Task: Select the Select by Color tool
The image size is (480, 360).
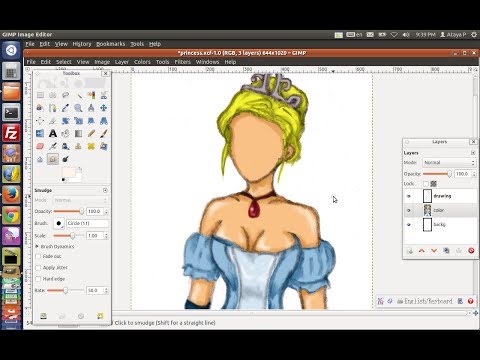Action: [91, 95]
